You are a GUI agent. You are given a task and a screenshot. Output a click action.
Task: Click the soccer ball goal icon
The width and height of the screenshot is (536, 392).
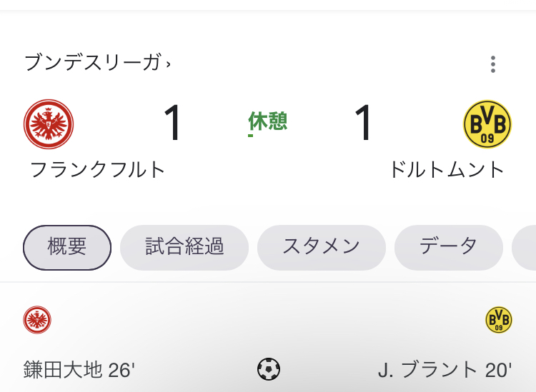click(269, 369)
